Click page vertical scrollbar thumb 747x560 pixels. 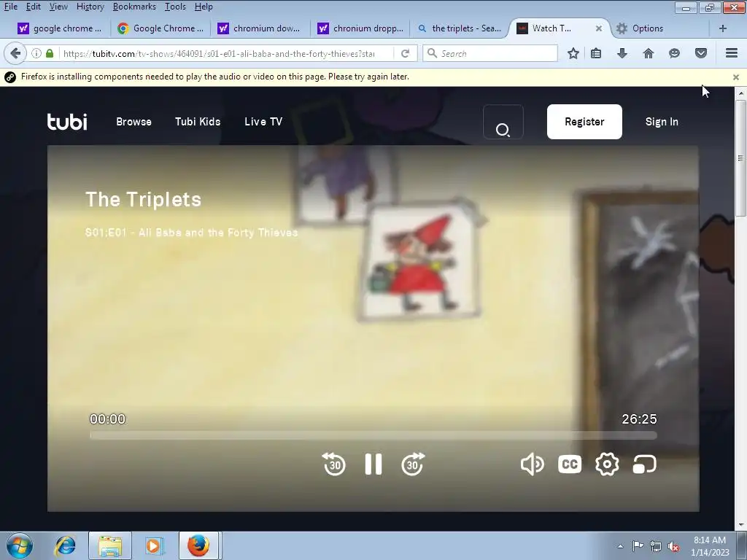(740, 157)
